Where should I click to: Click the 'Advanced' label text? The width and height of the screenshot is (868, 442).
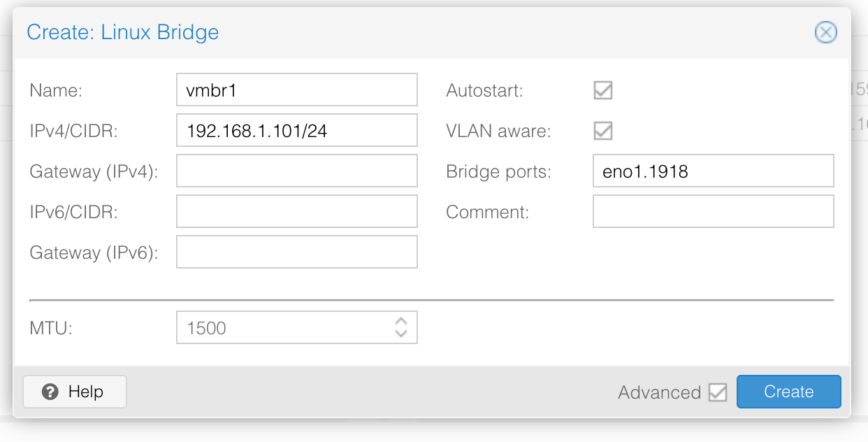click(x=659, y=392)
